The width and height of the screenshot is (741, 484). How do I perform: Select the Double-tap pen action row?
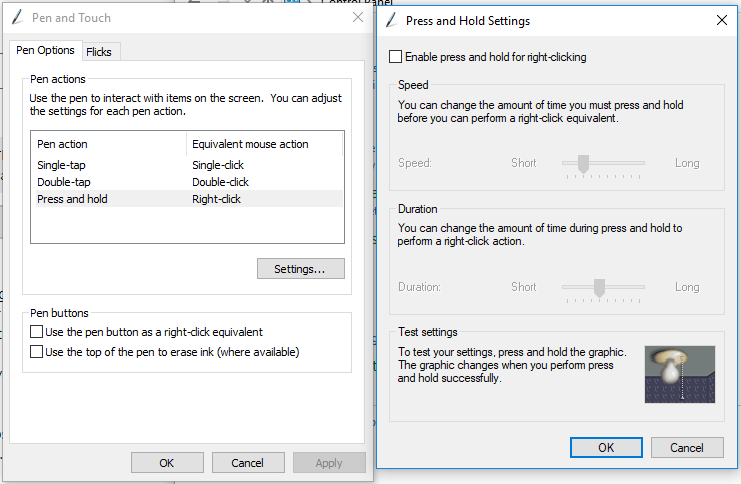pos(65,182)
